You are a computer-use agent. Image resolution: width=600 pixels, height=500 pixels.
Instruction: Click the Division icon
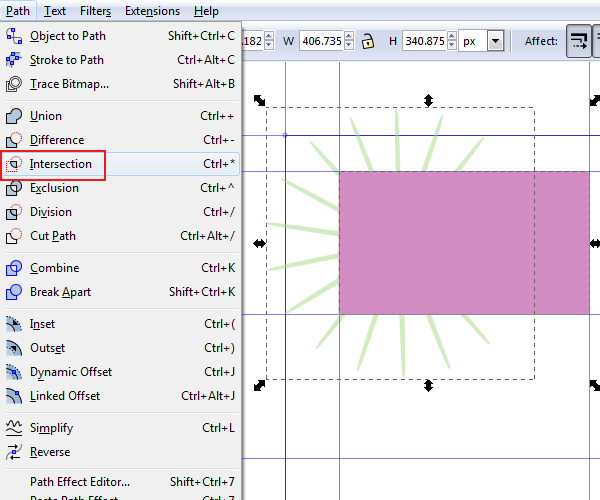pos(14,212)
